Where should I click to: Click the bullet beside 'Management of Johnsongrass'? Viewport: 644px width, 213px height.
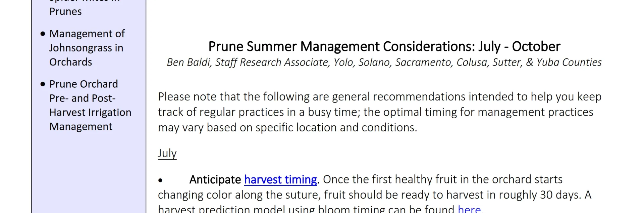(43, 34)
